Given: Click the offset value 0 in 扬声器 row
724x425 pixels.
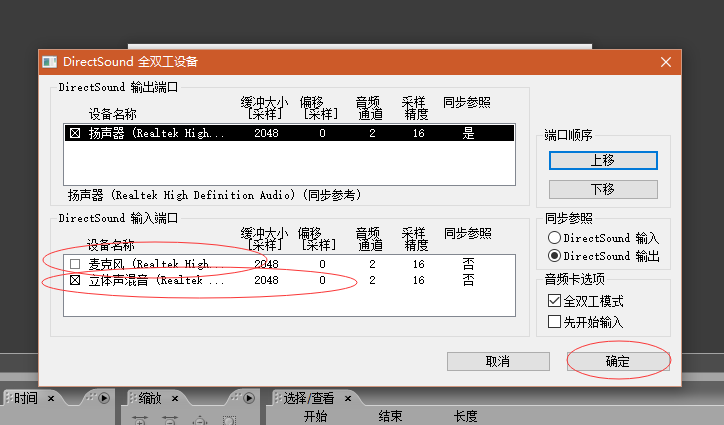Looking at the screenshot, I should (322, 133).
